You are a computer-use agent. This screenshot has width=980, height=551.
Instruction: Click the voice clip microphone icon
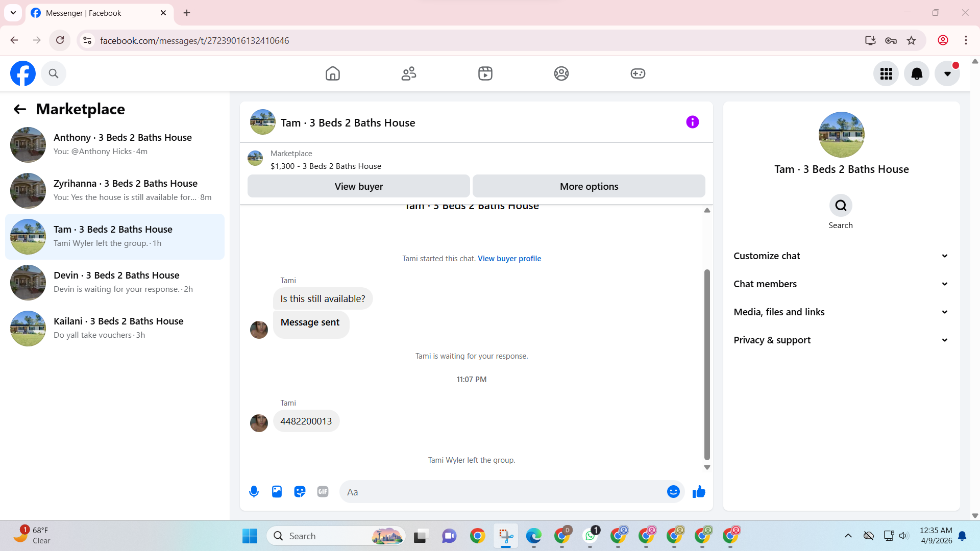(254, 492)
